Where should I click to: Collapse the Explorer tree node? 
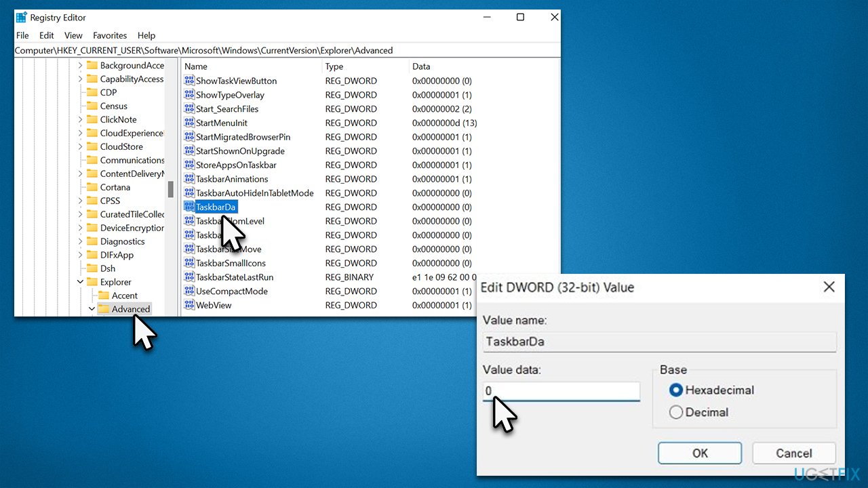point(79,282)
